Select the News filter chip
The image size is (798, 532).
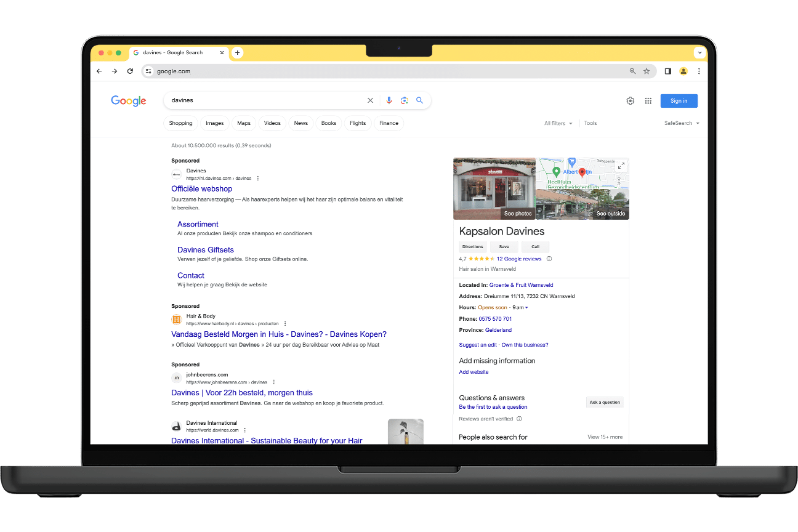[301, 123]
